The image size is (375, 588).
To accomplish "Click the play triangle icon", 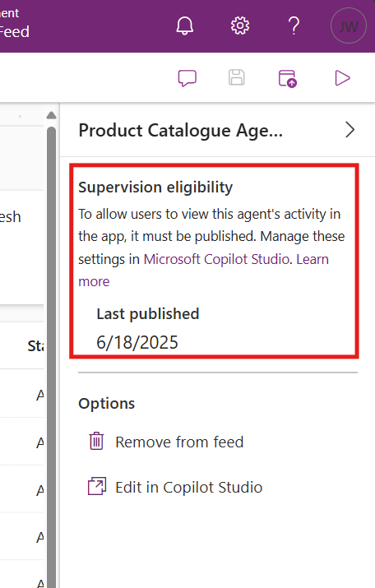I will [x=342, y=78].
